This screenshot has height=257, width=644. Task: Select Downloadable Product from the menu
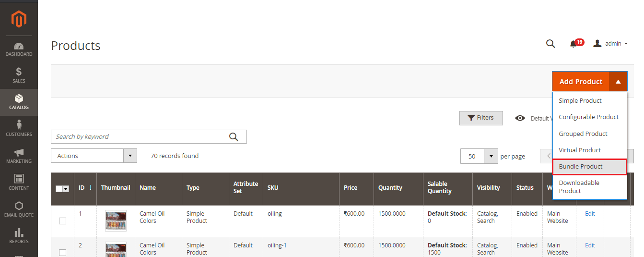[x=590, y=187]
